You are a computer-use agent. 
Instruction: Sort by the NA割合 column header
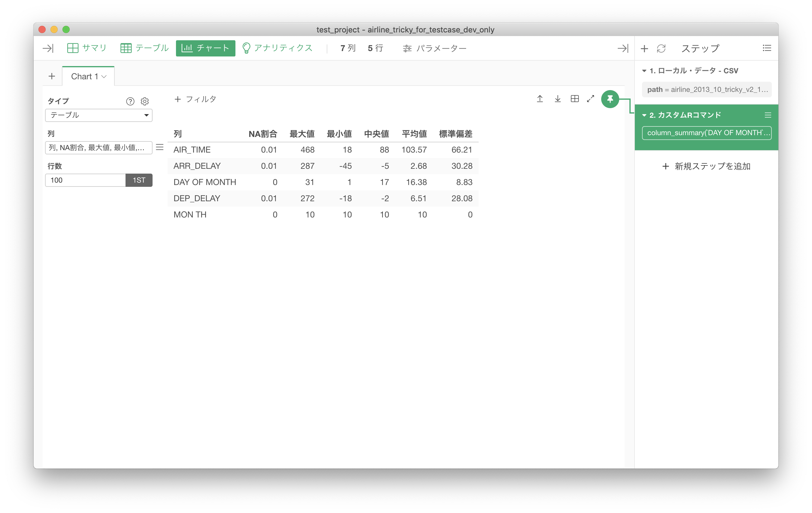click(263, 134)
